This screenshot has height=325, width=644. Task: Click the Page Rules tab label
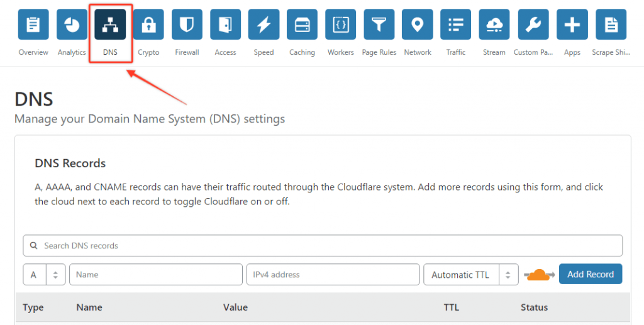click(x=379, y=53)
